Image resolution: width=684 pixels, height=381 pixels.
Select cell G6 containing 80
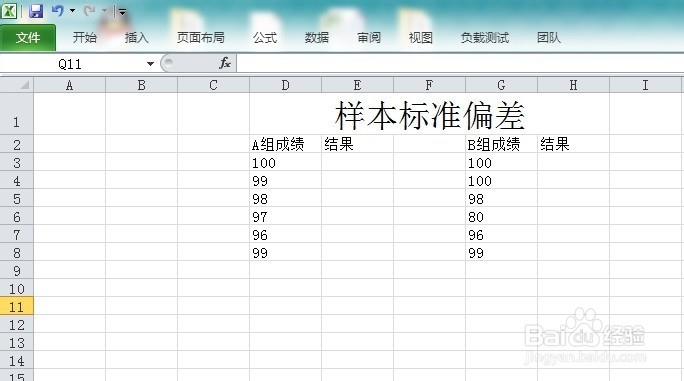(x=501, y=216)
